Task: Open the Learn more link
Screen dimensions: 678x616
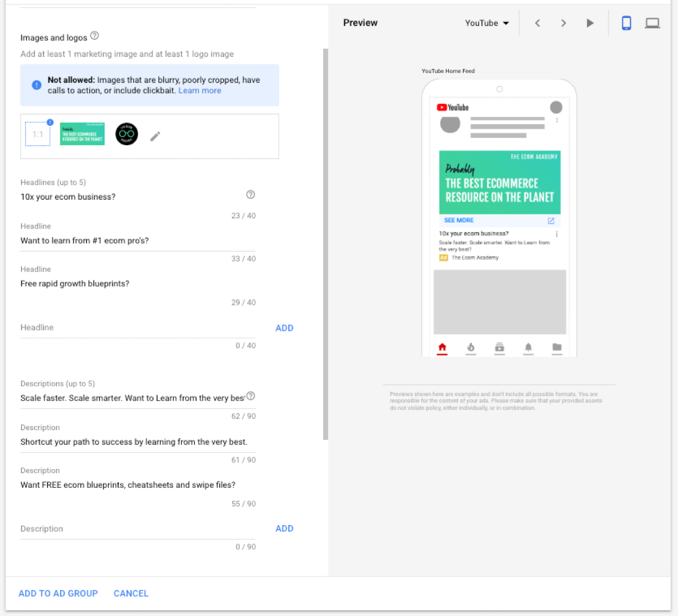Action: pyautogui.click(x=199, y=90)
